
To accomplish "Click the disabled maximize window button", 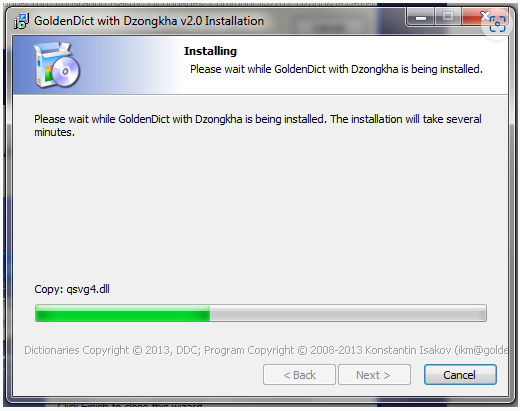I will [x=448, y=17].
